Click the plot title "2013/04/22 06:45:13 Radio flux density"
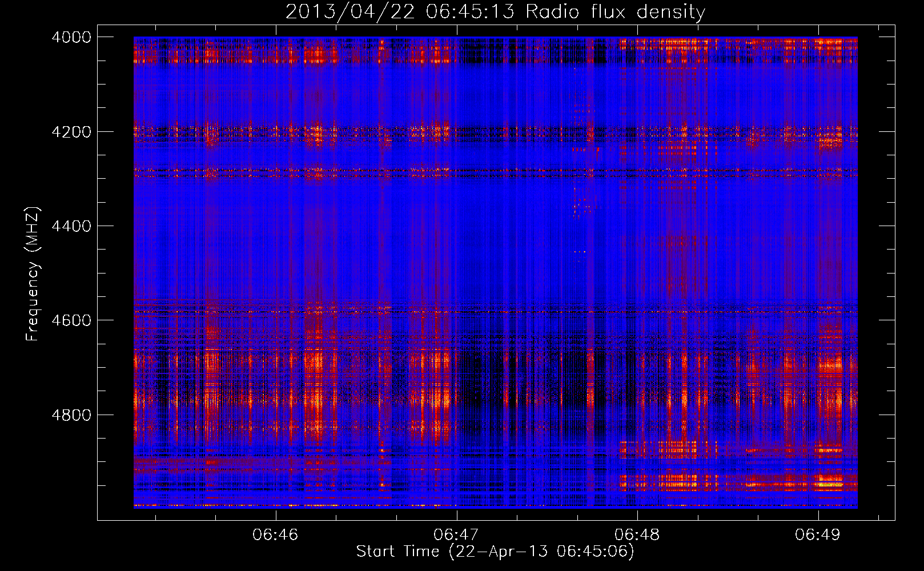The height and width of the screenshot is (571, 924). click(x=495, y=11)
